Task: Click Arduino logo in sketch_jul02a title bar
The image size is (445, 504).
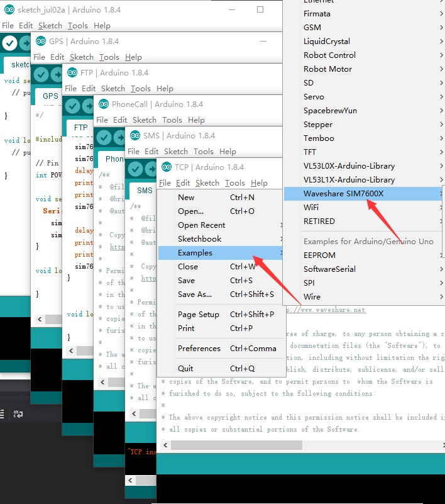Action: tap(9, 9)
